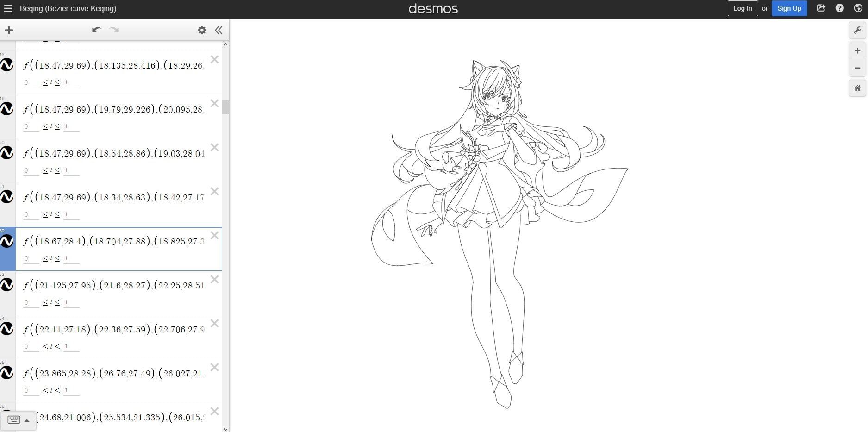The width and height of the screenshot is (868, 432).
Task: Expand the on-screen keyboard options arrow
Action: (26, 420)
